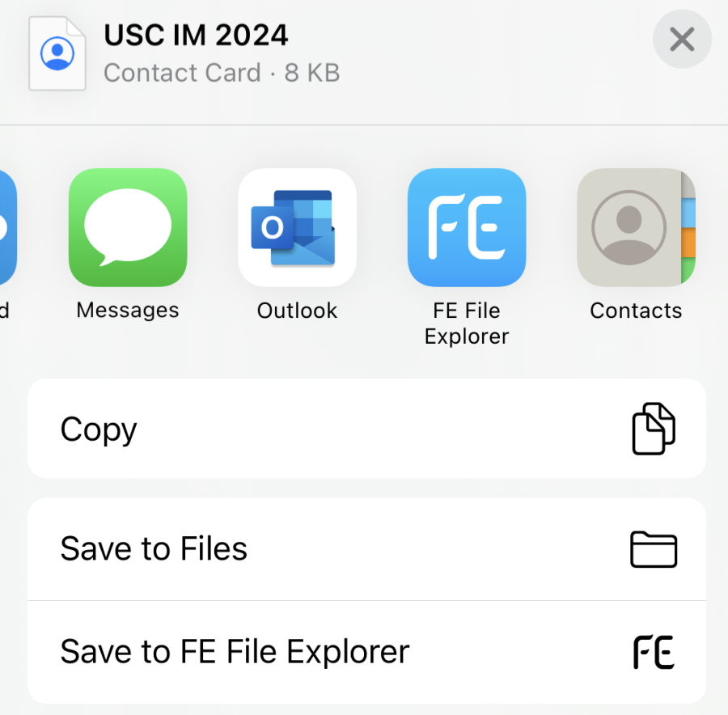Share via the Messages app icon
The height and width of the screenshot is (715, 728).
point(128,227)
